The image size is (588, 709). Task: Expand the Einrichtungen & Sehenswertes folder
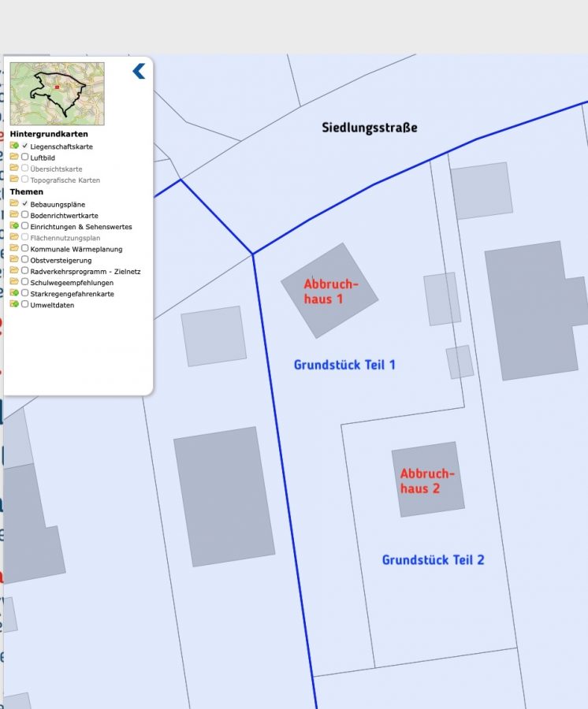14,226
